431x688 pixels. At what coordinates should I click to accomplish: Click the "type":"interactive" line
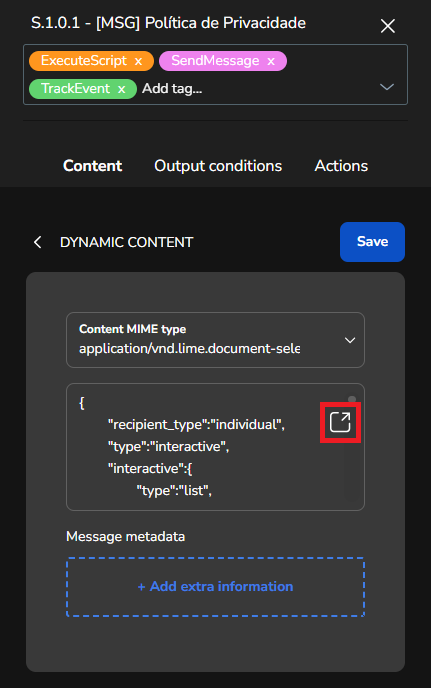pyautogui.click(x=169, y=446)
